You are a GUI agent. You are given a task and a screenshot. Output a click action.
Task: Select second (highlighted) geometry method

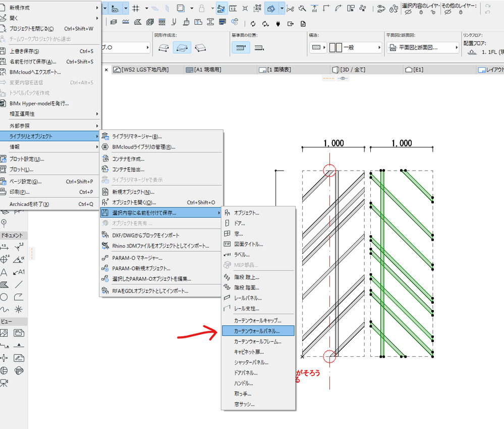[x=182, y=48]
